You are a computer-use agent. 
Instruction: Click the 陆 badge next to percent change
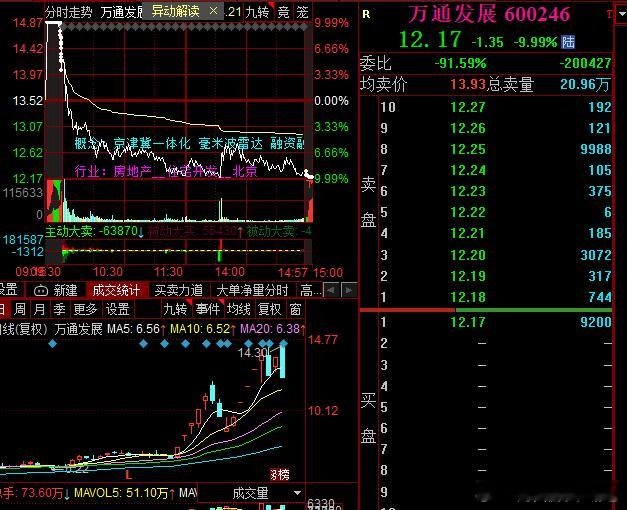point(568,42)
